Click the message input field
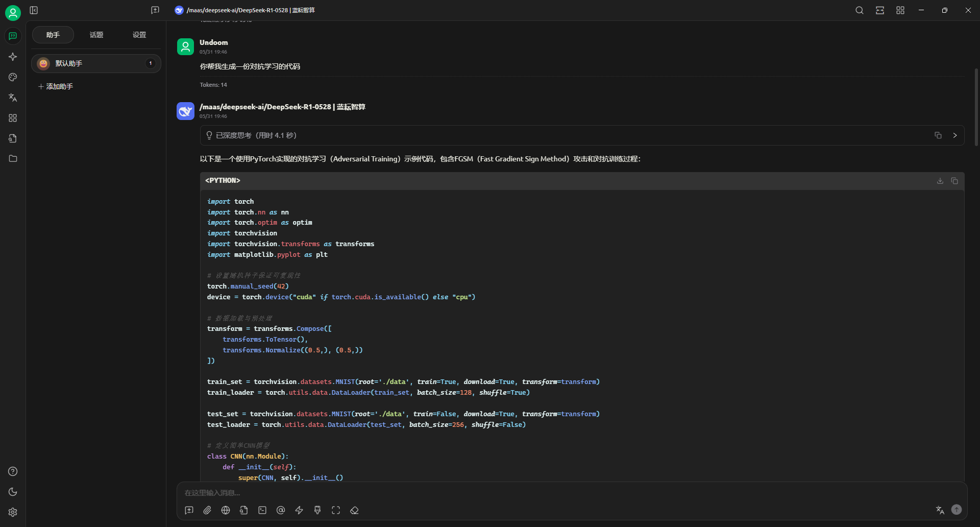Screen dimensions: 980x527 pos(572,493)
